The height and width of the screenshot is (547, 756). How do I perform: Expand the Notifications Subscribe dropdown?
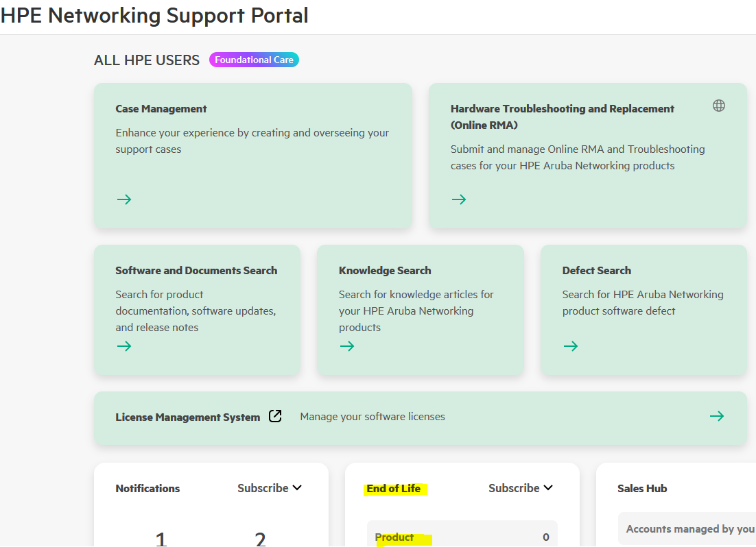270,488
